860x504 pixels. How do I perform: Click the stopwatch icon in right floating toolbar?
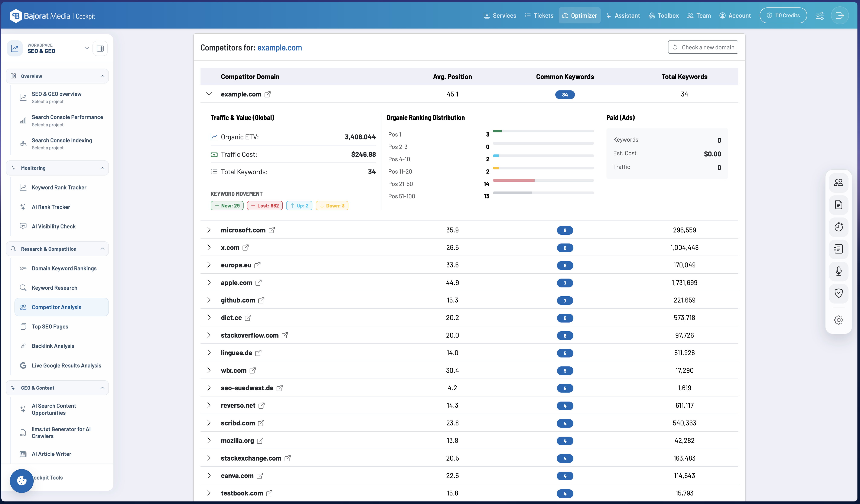coord(838,227)
